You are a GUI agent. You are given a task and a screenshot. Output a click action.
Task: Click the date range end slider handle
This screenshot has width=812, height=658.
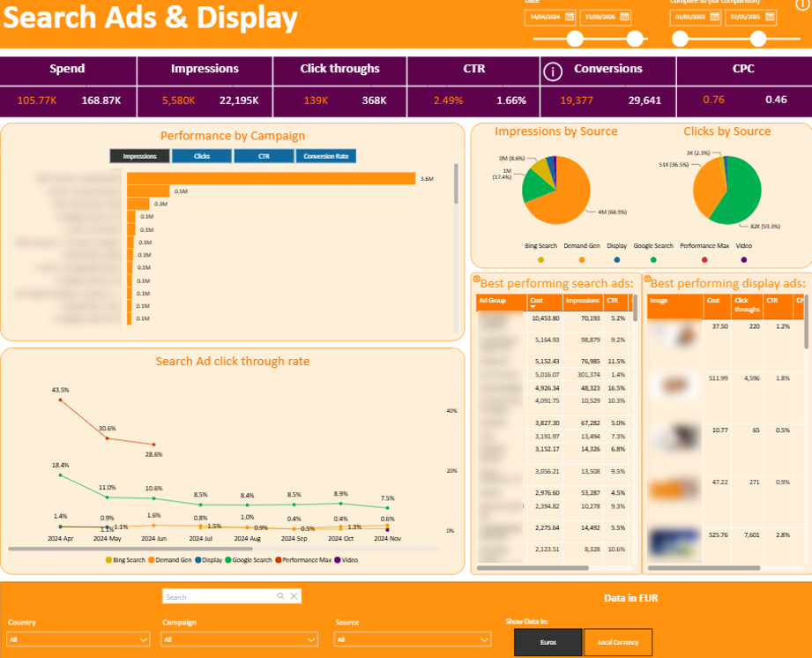(x=635, y=39)
